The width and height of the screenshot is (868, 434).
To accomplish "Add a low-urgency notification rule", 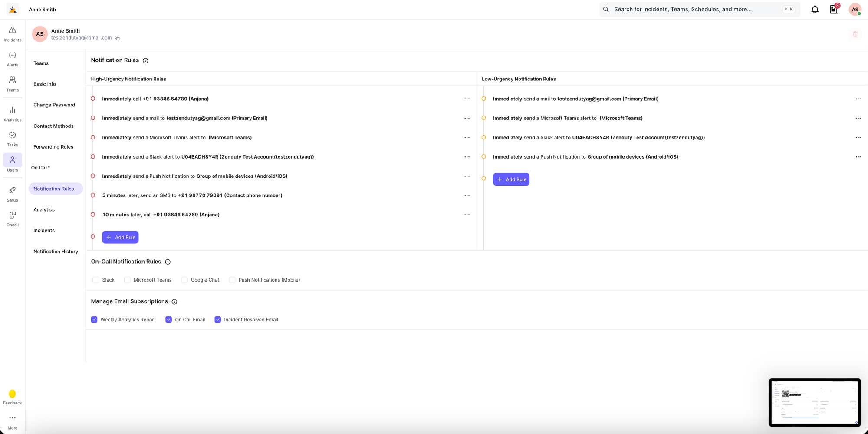I will click(x=511, y=179).
